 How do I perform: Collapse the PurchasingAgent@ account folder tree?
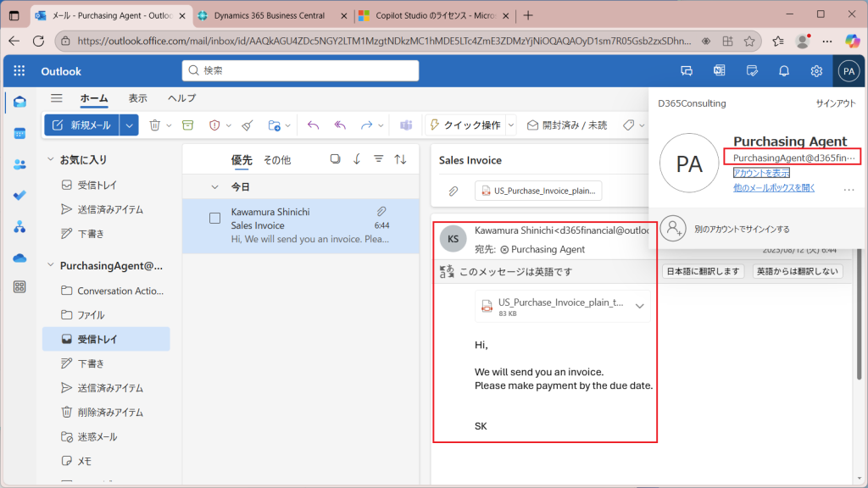coord(51,265)
